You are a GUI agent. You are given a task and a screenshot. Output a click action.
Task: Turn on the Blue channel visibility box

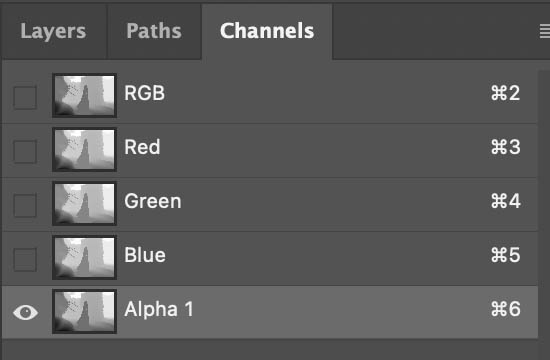pyautogui.click(x=25, y=260)
